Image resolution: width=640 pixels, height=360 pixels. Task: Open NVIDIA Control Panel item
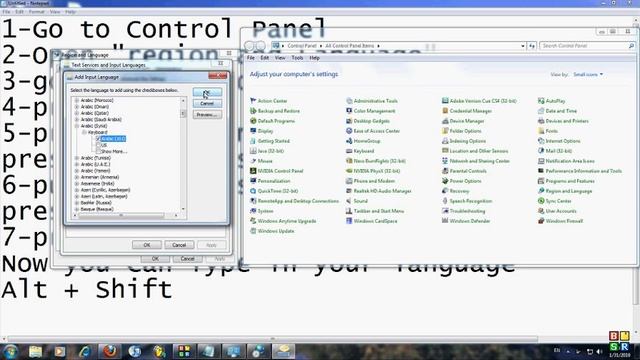pos(277,171)
